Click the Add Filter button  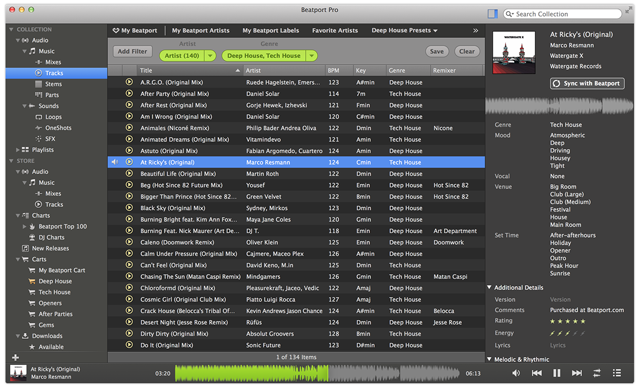click(x=132, y=51)
